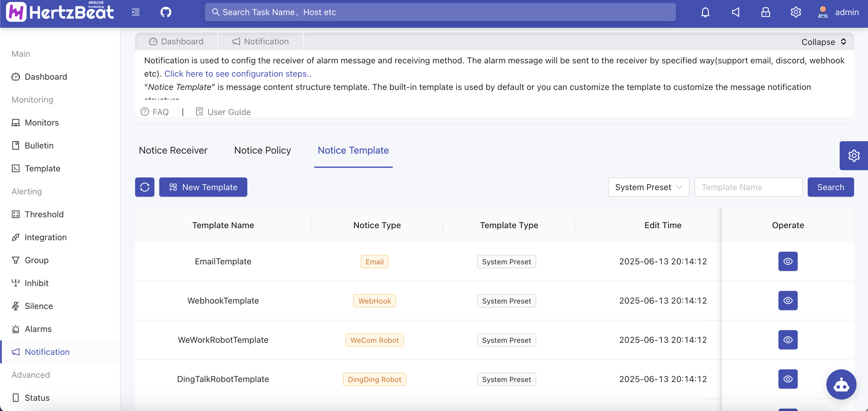Screen dimensions: 868x411
Task: Switch to the Notice Receiver tab
Action: (x=173, y=150)
